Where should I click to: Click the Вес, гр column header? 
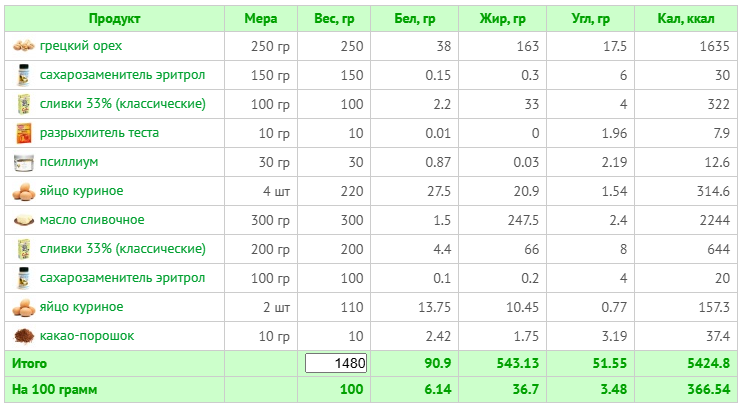pyautogui.click(x=334, y=18)
